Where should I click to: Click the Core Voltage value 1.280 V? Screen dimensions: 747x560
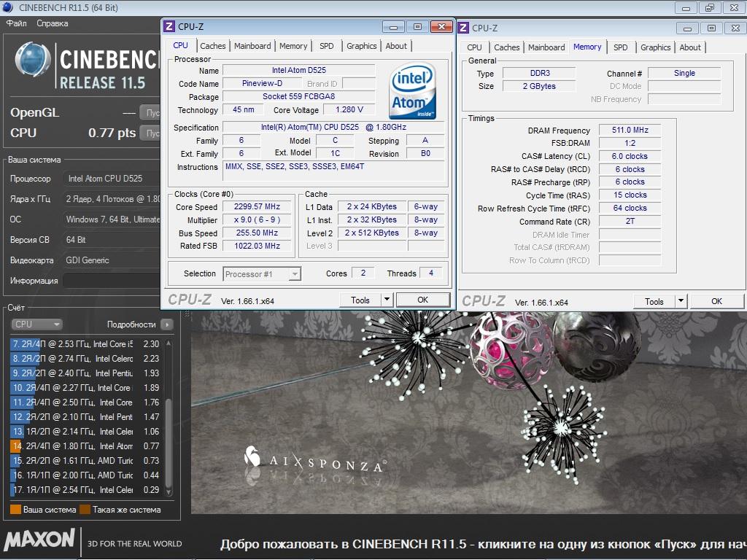pyautogui.click(x=349, y=109)
